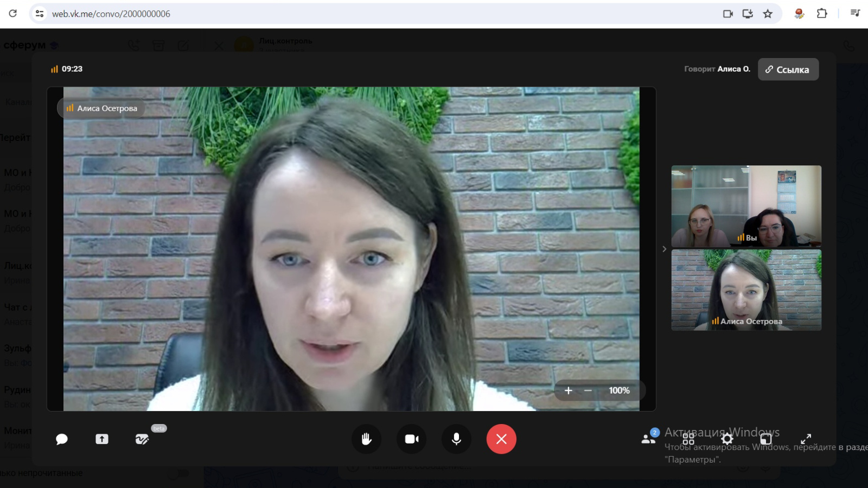Click the 09:23 call duration timer
Viewport: 868px width, 488px height.
(x=67, y=69)
